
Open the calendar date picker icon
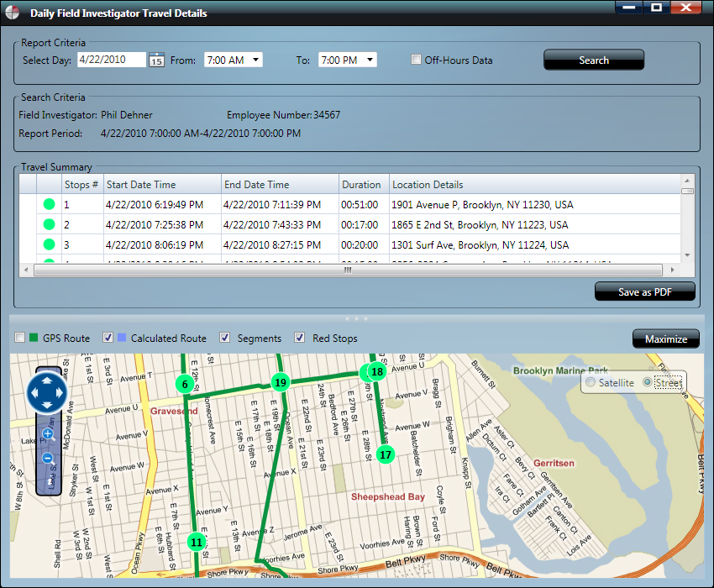pos(156,60)
